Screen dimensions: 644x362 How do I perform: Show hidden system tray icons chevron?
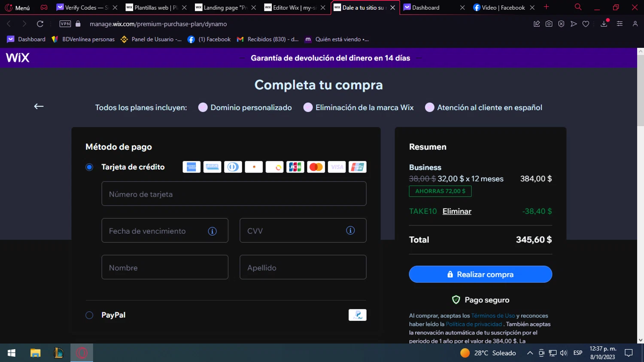530,353
